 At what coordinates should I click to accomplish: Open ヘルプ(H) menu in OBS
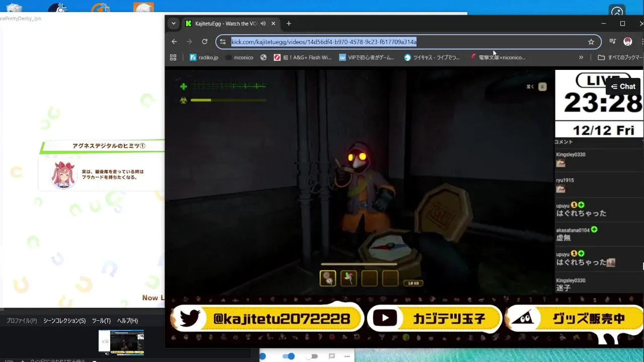[x=127, y=321]
